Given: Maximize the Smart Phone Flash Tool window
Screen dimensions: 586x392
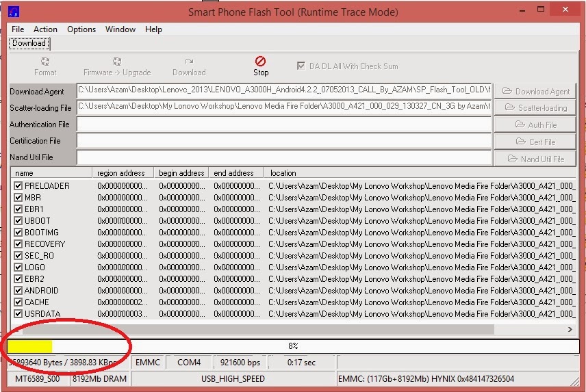Looking at the screenshot, I should coord(541,10).
